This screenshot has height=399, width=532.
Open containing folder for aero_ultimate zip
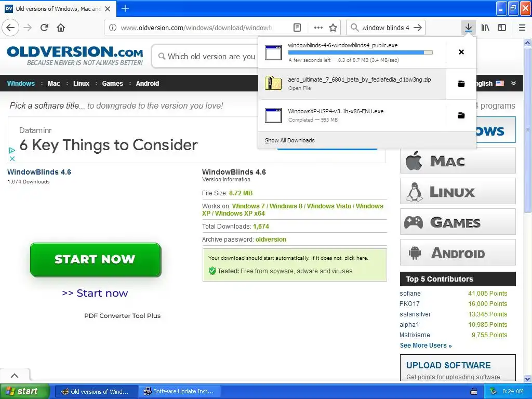461,84
